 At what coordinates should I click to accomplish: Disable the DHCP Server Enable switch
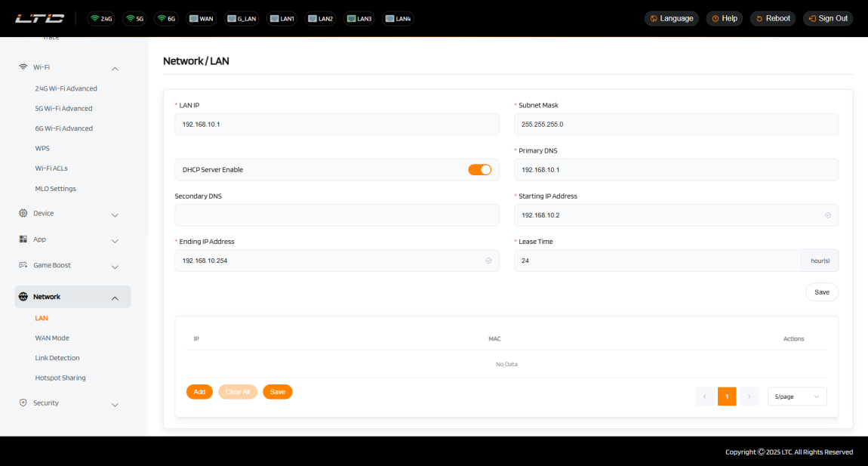coord(479,170)
